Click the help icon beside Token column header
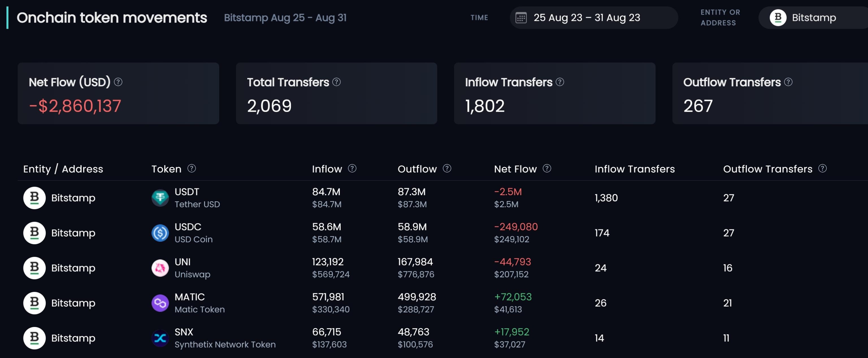Screen dimensions: 868x358 click(x=192, y=168)
